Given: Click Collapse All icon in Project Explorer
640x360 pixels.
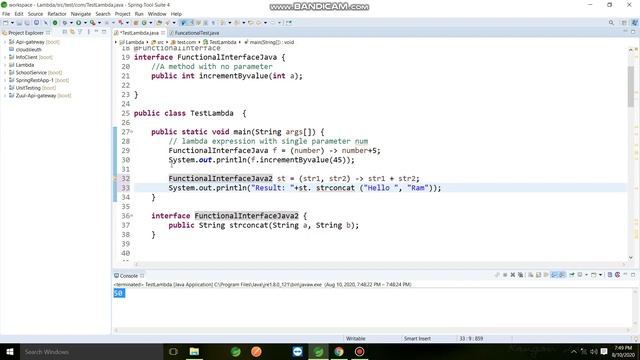Looking at the screenshot, I should point(64,32).
